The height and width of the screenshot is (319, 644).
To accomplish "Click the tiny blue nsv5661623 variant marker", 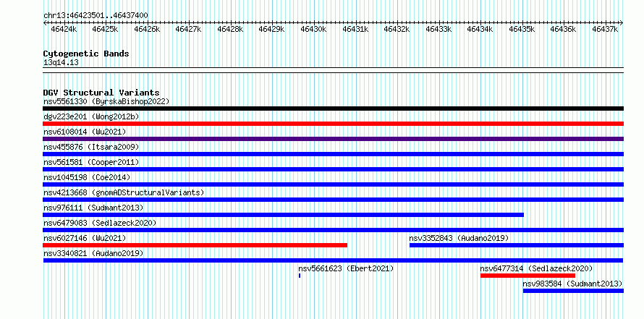I will pos(300,276).
